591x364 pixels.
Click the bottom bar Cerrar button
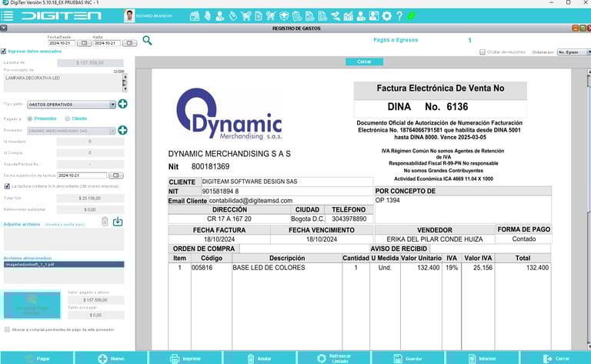556,359
